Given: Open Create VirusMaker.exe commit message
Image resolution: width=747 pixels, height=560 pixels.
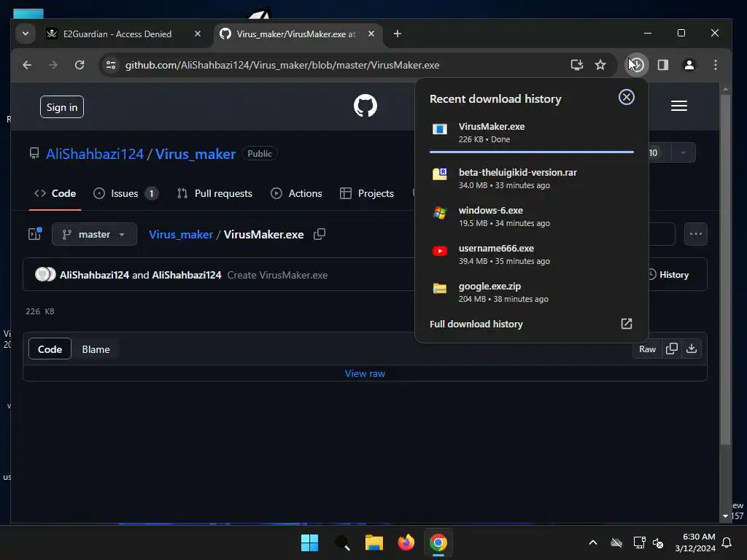Looking at the screenshot, I should pyautogui.click(x=277, y=275).
